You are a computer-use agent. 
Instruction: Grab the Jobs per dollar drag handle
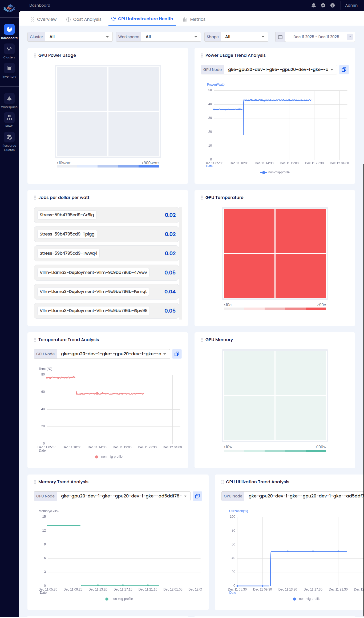coord(35,198)
